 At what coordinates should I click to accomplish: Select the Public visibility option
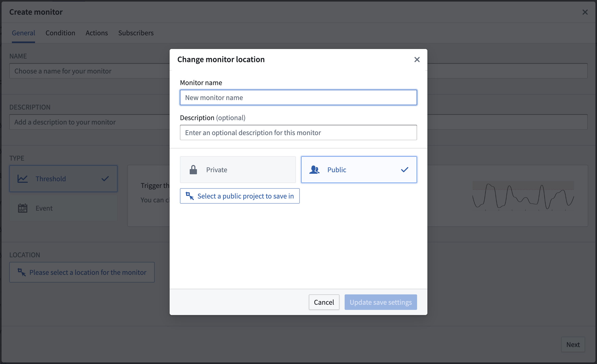click(x=359, y=170)
